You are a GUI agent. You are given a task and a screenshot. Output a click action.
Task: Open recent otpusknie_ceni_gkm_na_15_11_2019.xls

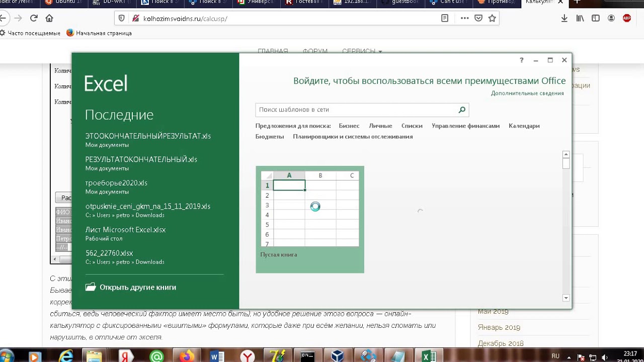(x=148, y=210)
